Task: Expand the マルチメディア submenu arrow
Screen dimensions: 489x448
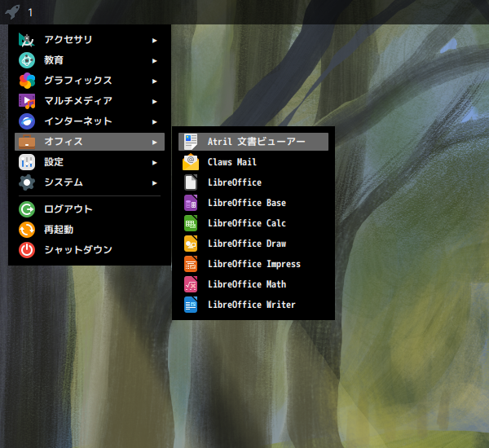Action: (x=154, y=102)
